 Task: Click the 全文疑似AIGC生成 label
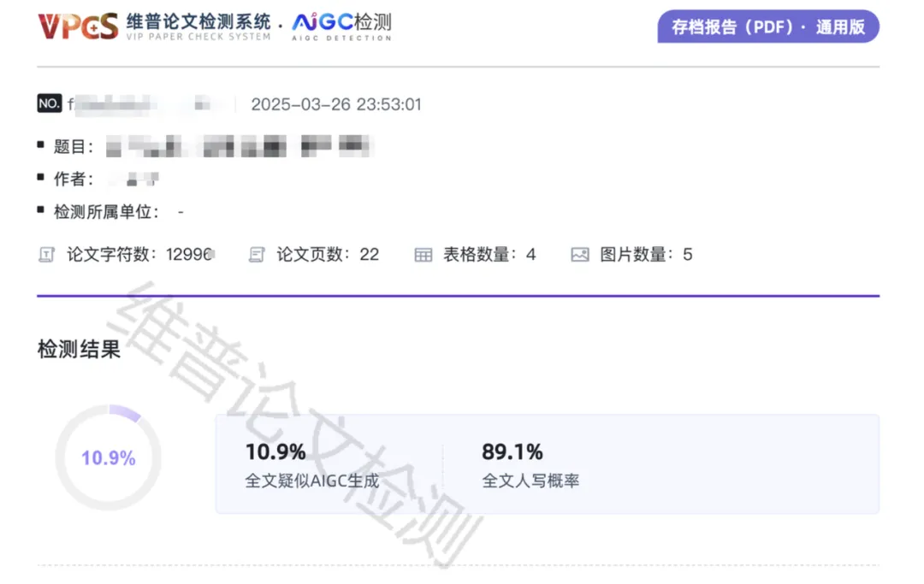[311, 481]
